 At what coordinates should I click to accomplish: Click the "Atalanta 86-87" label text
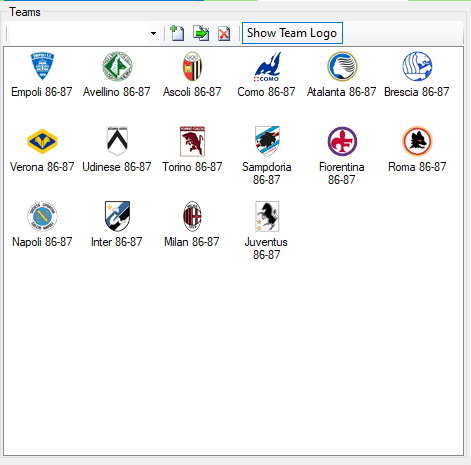coord(342,92)
